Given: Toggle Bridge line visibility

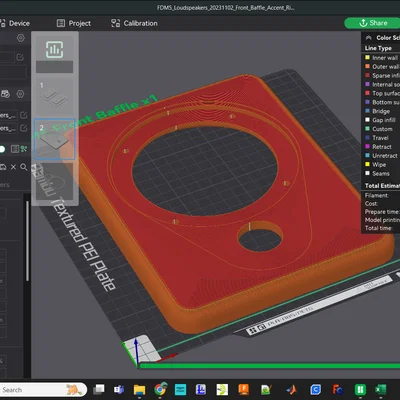Looking at the screenshot, I should point(378,111).
